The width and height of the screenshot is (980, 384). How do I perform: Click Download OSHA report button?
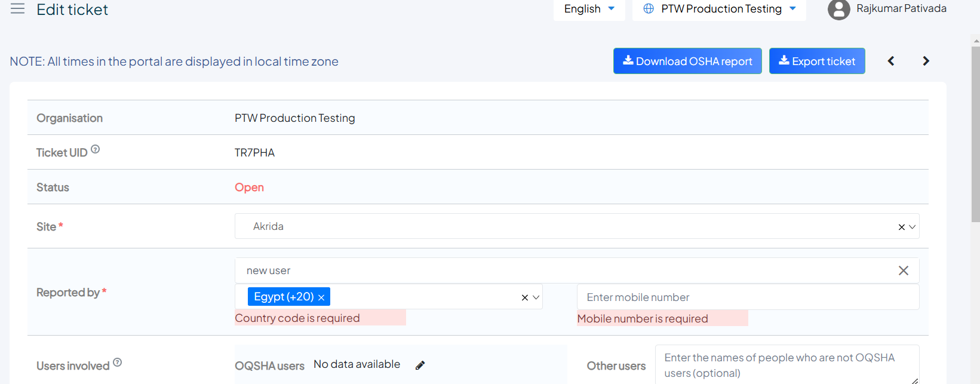click(687, 61)
